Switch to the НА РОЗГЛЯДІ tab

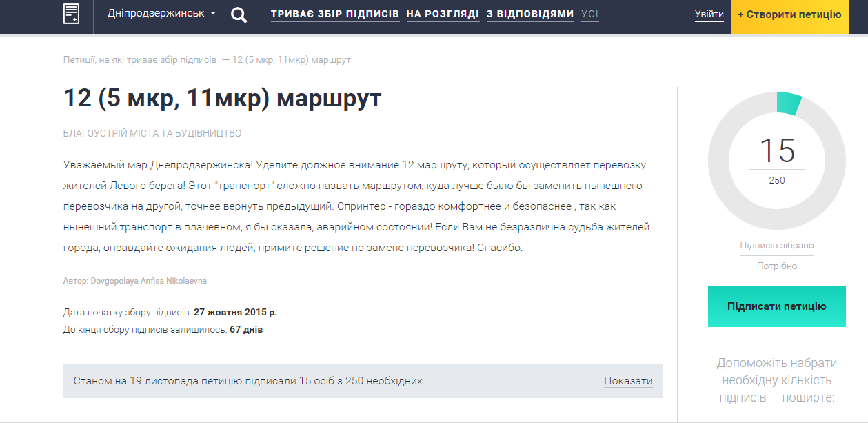pyautogui.click(x=443, y=14)
